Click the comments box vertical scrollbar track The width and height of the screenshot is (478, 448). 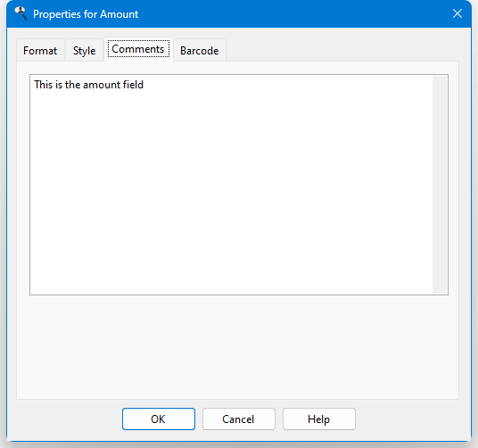[440, 185]
